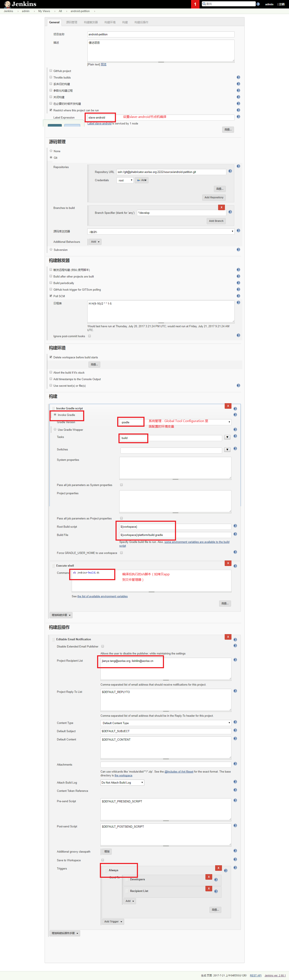289x980 pixels.
Task: Select the Subversion radio button
Action: point(51,250)
